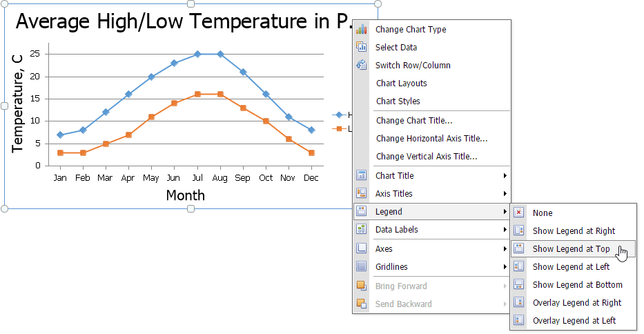Screen dimensions: 644x334
Task: Click the orange Aug low-temperature data marker
Action: [220, 94]
